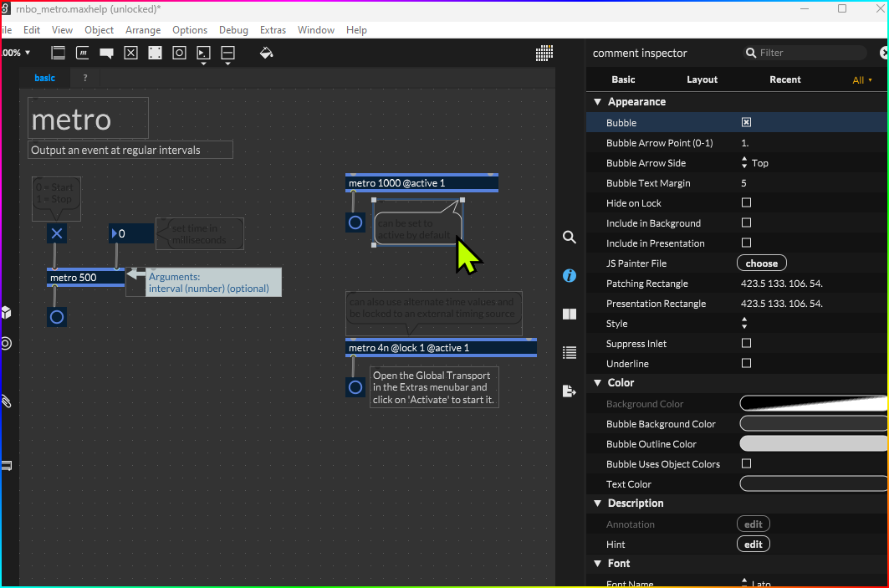Open the All filter dropdown
Screen dimensions: 889x588
point(862,80)
